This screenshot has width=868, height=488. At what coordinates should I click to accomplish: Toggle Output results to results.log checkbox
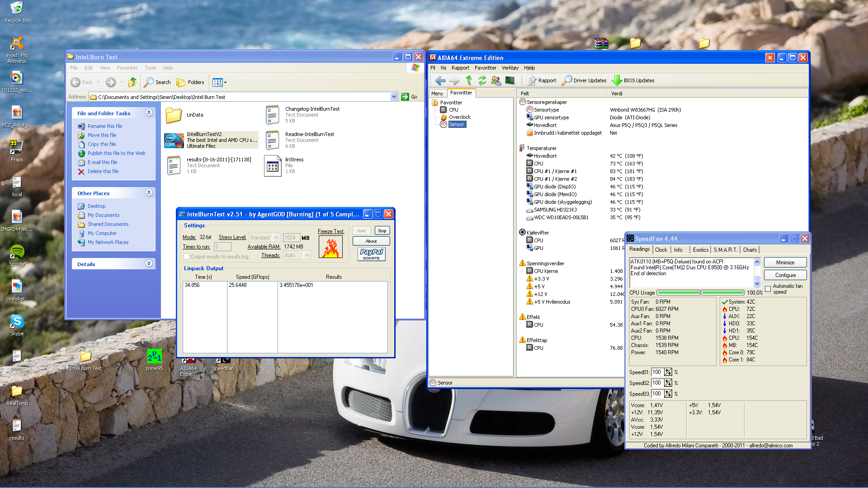(186, 257)
